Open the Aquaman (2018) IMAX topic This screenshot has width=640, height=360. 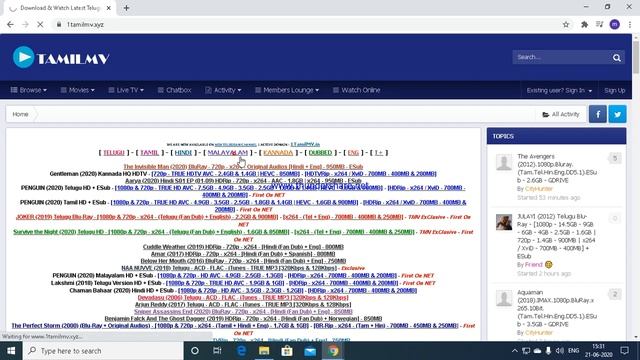pyautogui.click(x=557, y=308)
